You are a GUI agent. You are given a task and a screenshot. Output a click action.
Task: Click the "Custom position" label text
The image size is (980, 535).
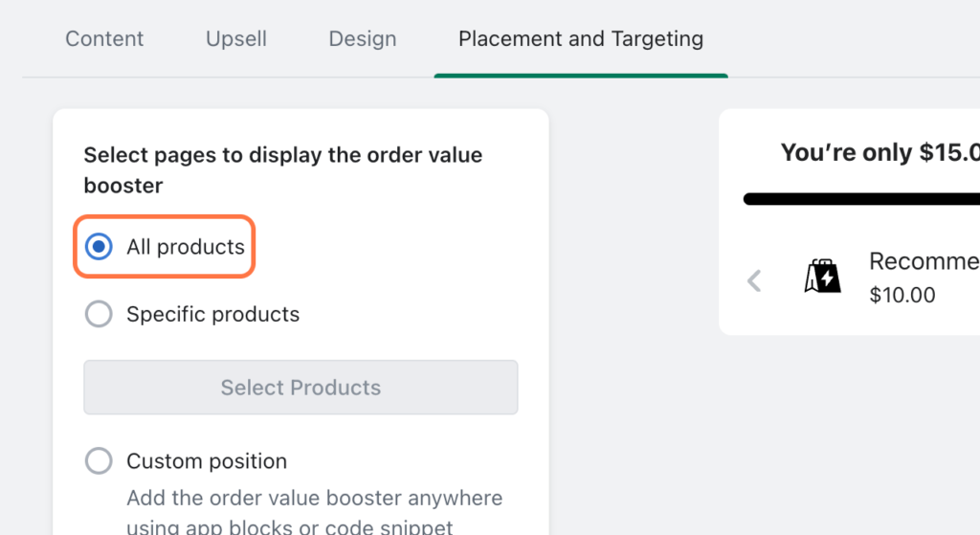(x=207, y=461)
